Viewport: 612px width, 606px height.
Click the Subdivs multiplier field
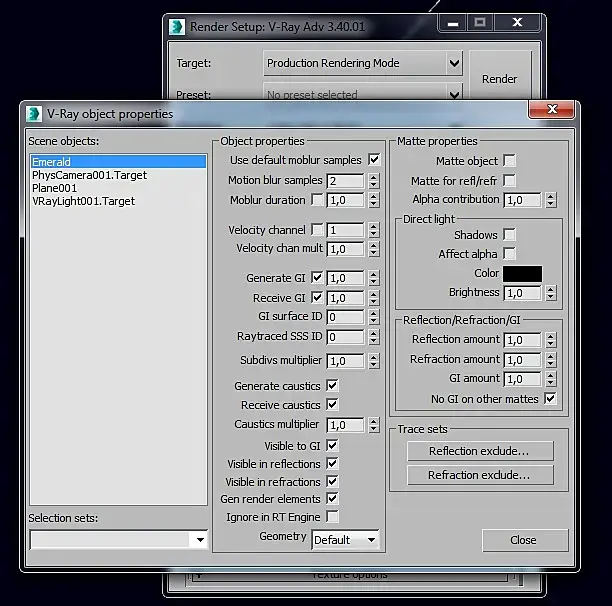(346, 361)
